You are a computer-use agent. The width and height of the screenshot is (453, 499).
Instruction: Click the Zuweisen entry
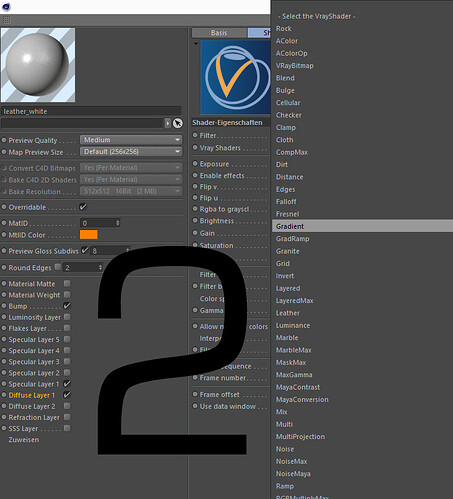[x=24, y=440]
